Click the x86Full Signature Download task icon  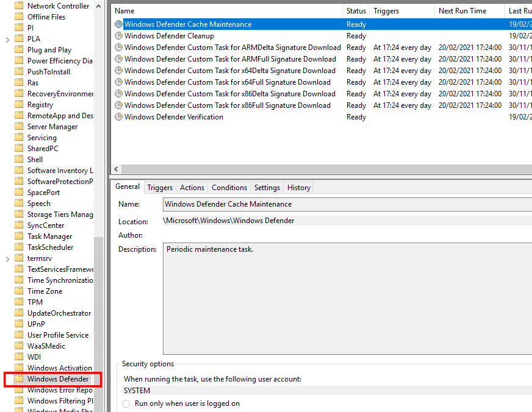(118, 105)
